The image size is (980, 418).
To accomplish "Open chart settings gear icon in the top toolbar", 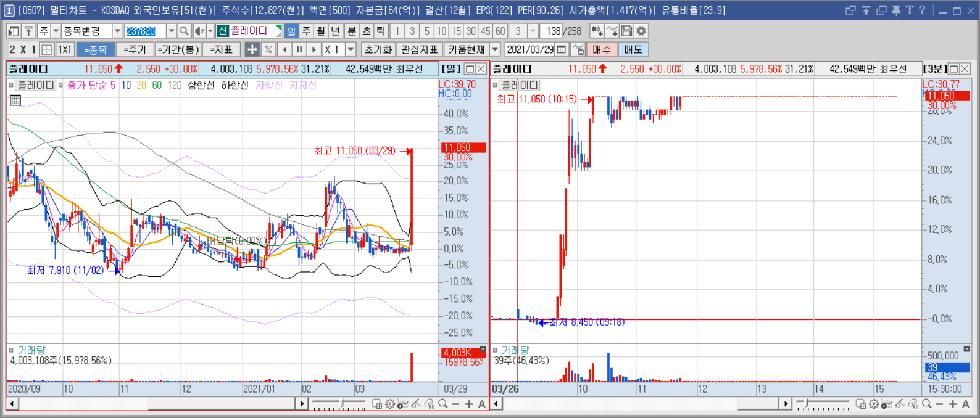I will coord(641,31).
